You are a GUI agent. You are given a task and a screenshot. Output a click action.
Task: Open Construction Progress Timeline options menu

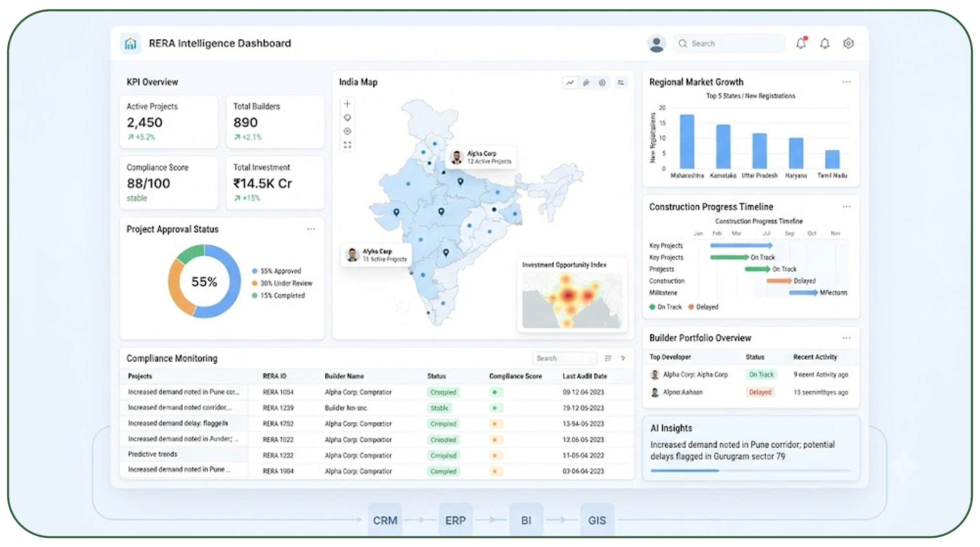[846, 206]
